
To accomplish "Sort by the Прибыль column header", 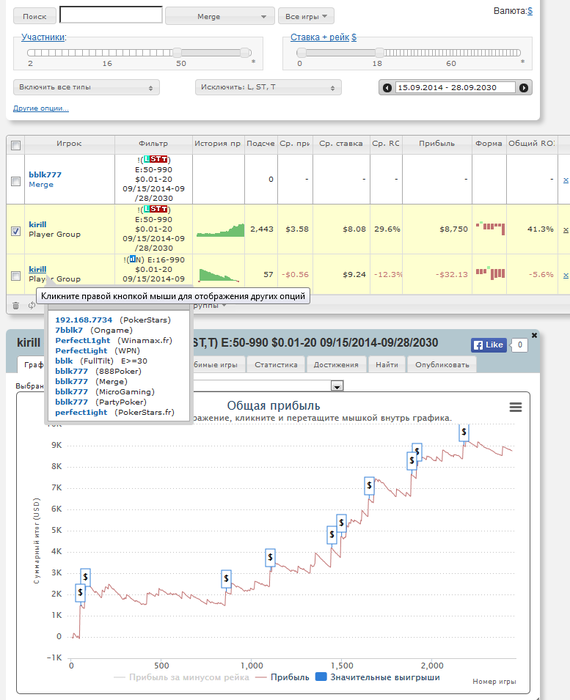I will point(437,144).
